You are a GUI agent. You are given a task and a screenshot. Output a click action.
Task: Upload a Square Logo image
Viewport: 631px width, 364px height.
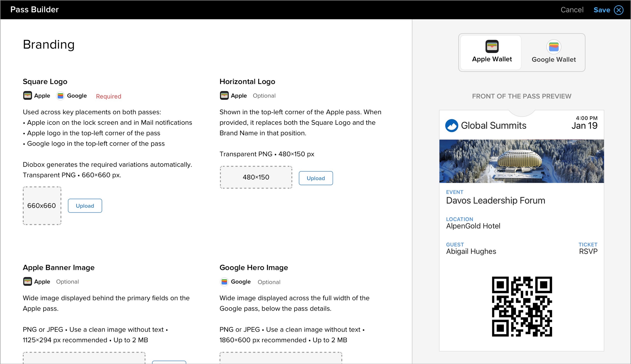(x=85, y=206)
